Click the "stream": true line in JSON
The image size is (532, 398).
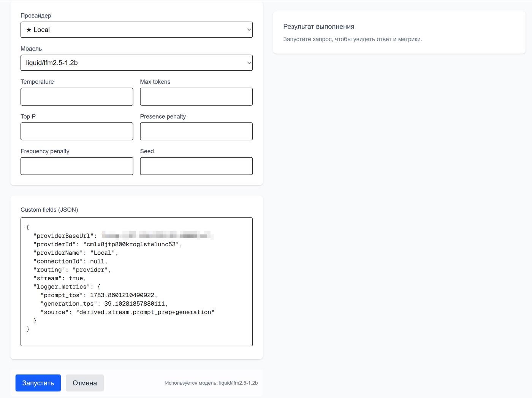(60, 278)
